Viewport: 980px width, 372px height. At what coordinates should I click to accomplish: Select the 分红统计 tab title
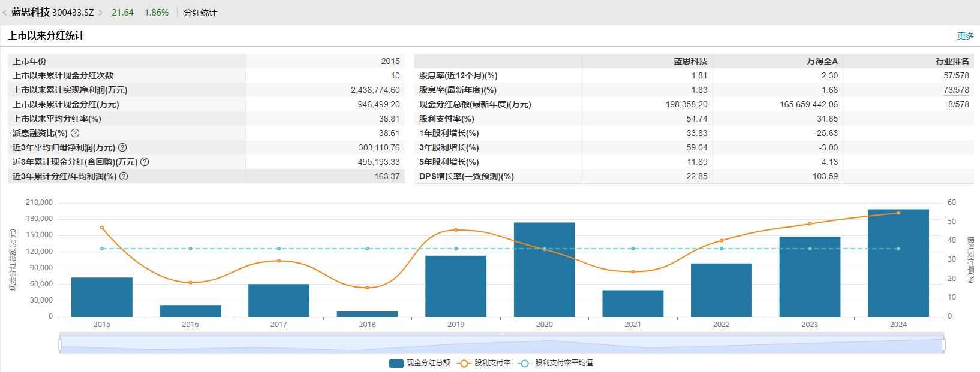200,13
